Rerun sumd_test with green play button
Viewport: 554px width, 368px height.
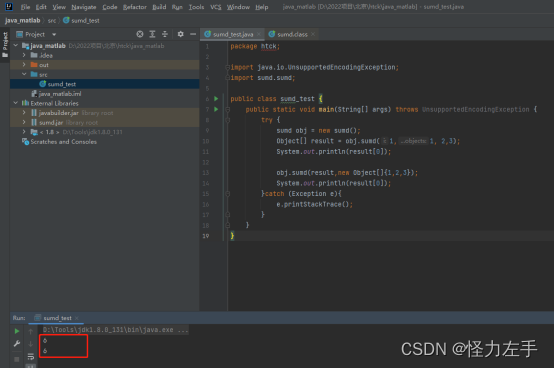17,331
